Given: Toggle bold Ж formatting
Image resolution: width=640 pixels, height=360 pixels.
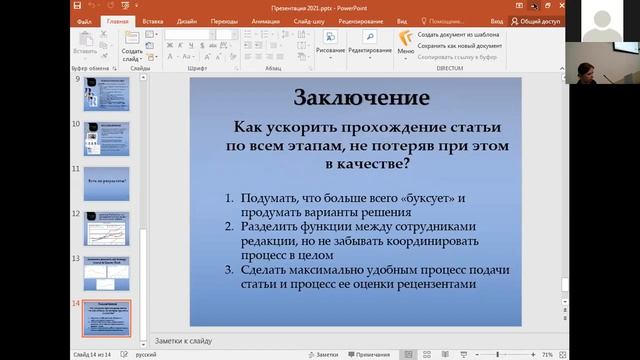Looking at the screenshot, I should click(x=169, y=46).
